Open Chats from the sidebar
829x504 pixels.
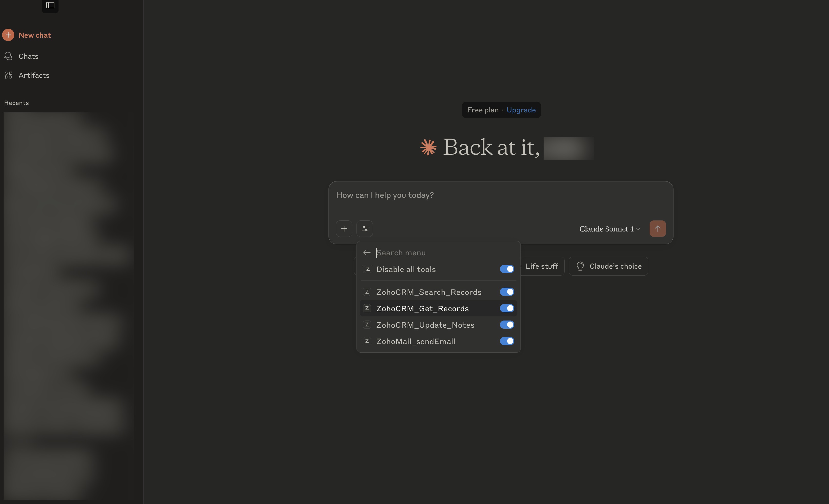pyautogui.click(x=28, y=56)
